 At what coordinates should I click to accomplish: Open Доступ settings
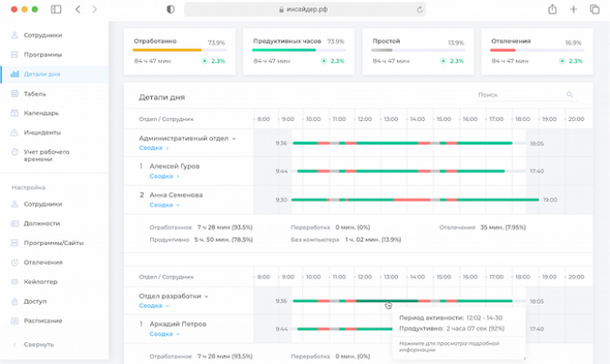(35, 301)
